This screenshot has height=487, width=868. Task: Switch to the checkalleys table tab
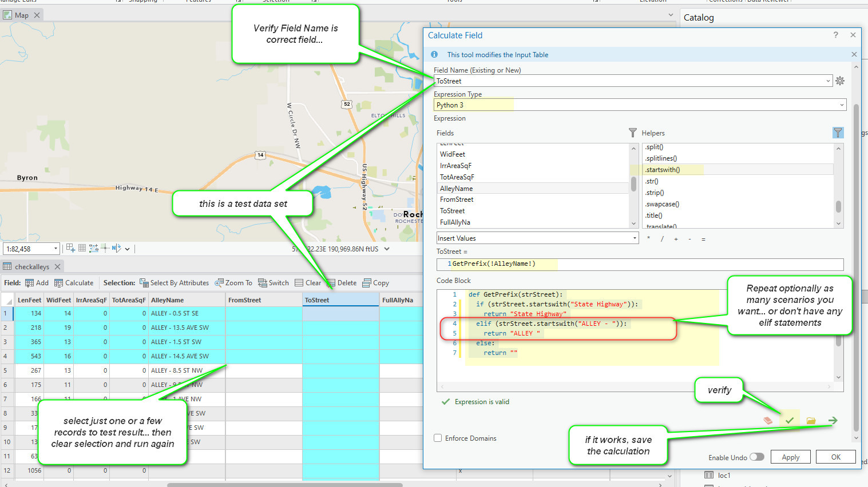pos(31,267)
